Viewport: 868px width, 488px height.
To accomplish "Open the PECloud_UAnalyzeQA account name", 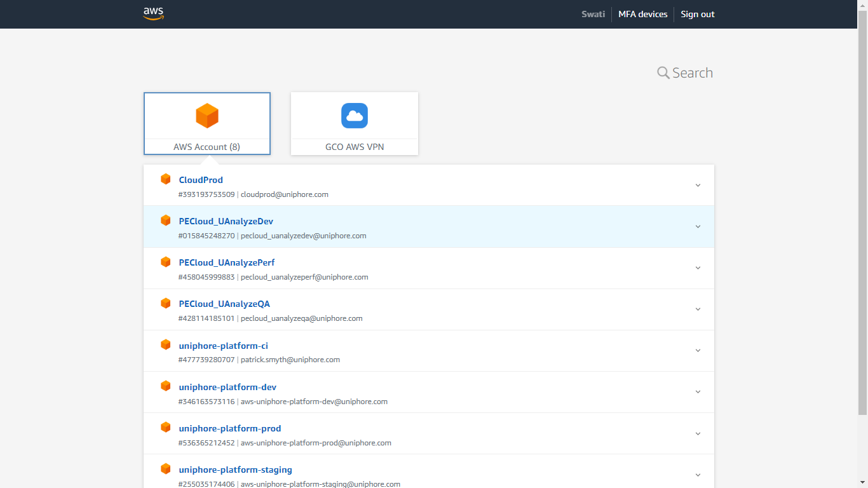I will coord(224,304).
